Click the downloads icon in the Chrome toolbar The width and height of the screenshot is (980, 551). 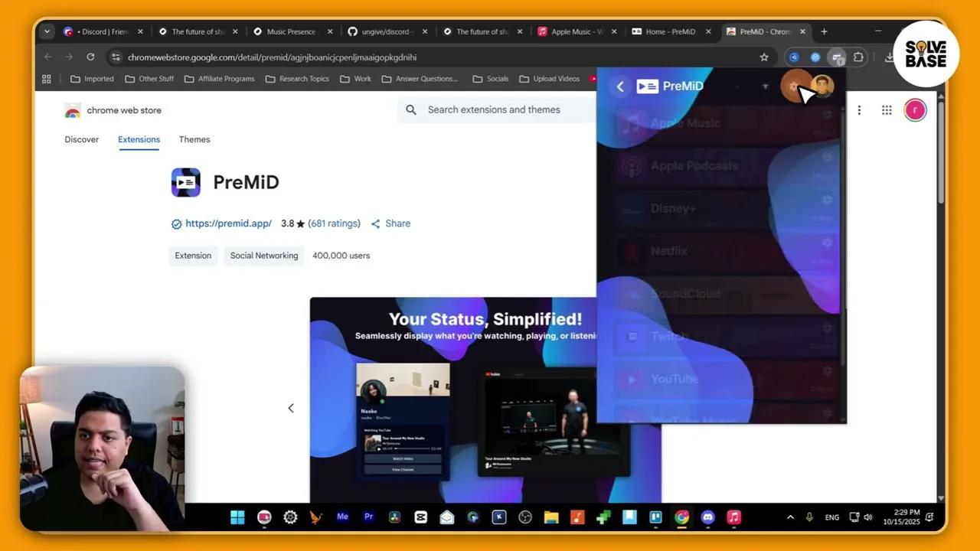(888, 57)
